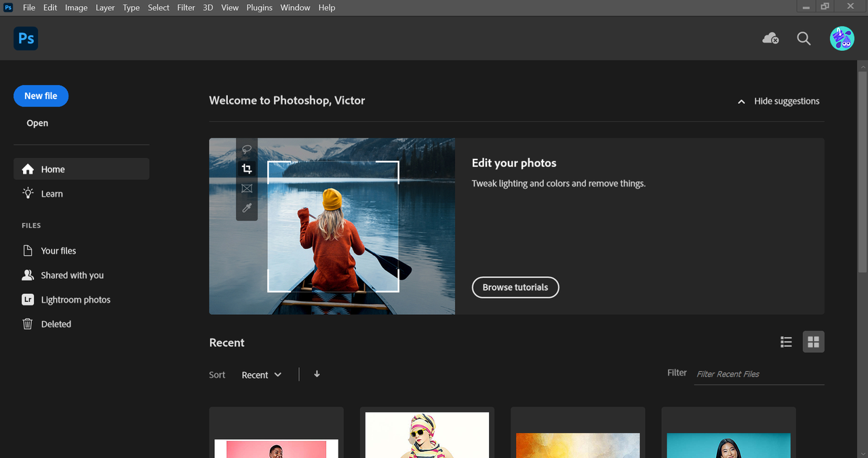The width and height of the screenshot is (868, 458).
Task: Select the eyedropper icon on banner
Action: pos(247,208)
